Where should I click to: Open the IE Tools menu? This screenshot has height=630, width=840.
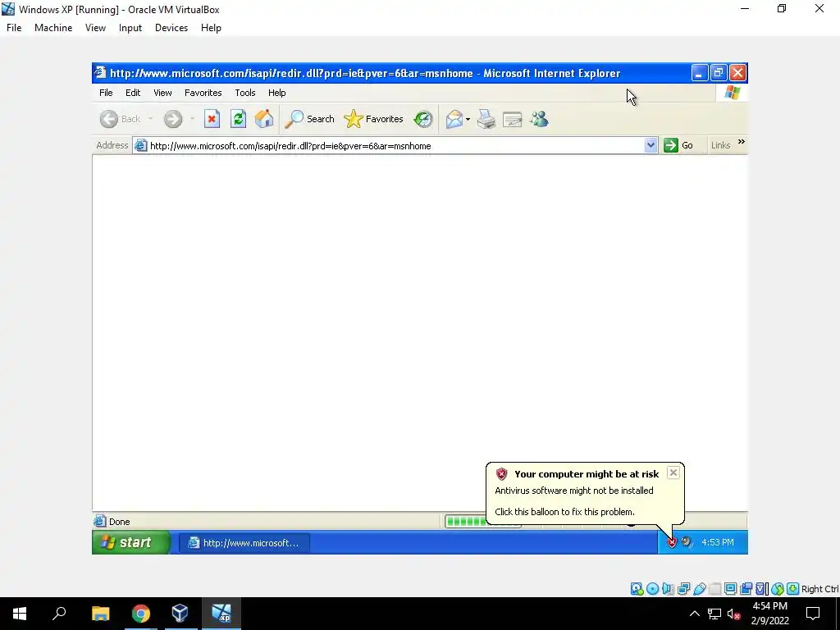[x=244, y=93]
